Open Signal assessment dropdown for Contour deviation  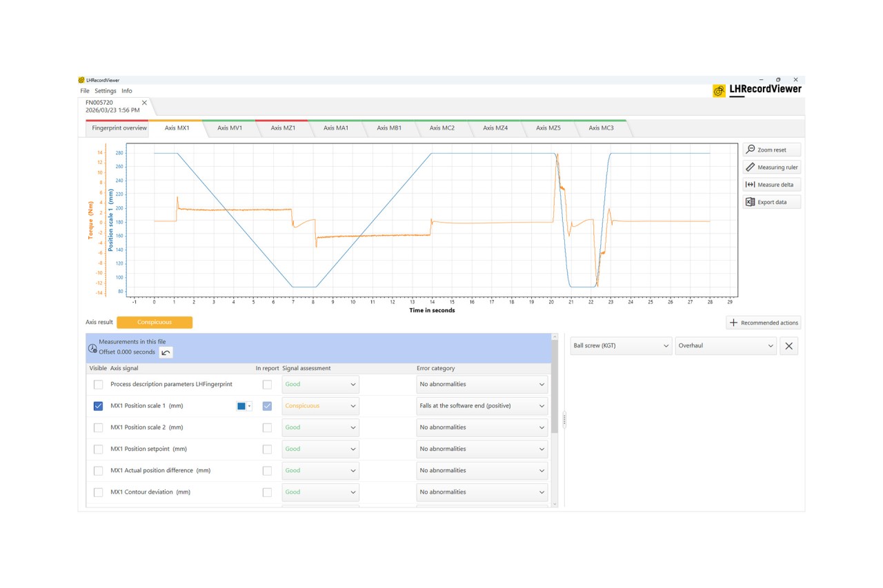[x=320, y=492]
